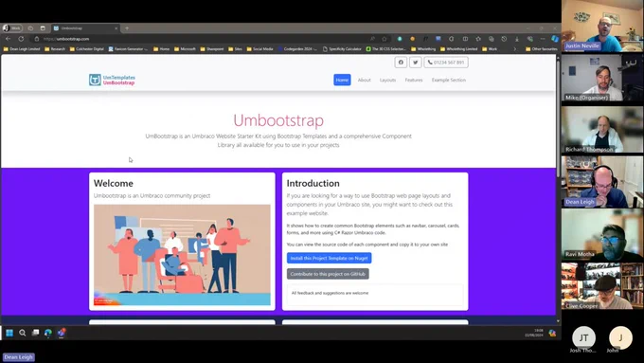The image size is (644, 363).
Task: Select the Home nav item
Action: (342, 80)
